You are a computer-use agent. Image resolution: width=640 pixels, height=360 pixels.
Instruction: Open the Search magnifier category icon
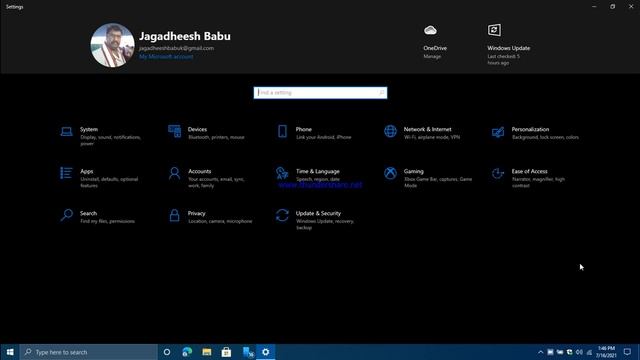point(67,215)
